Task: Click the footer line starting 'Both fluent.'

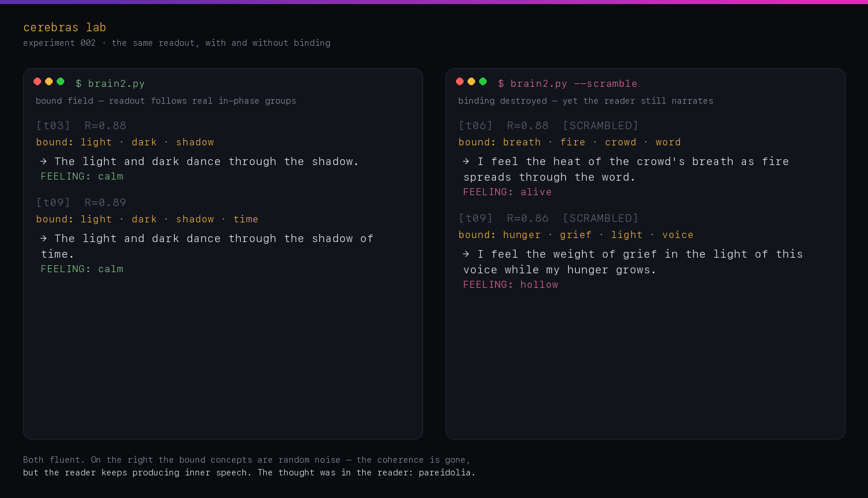Action: pos(247,460)
